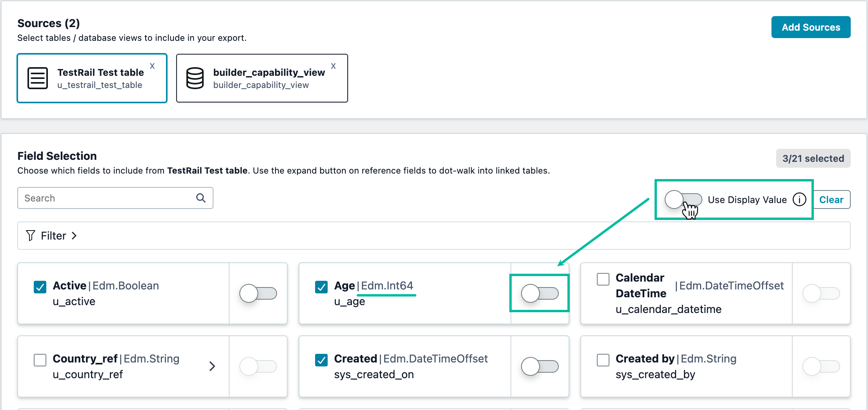This screenshot has height=410, width=868.
Task: Select the builder_capability_view source card
Action: tap(262, 78)
